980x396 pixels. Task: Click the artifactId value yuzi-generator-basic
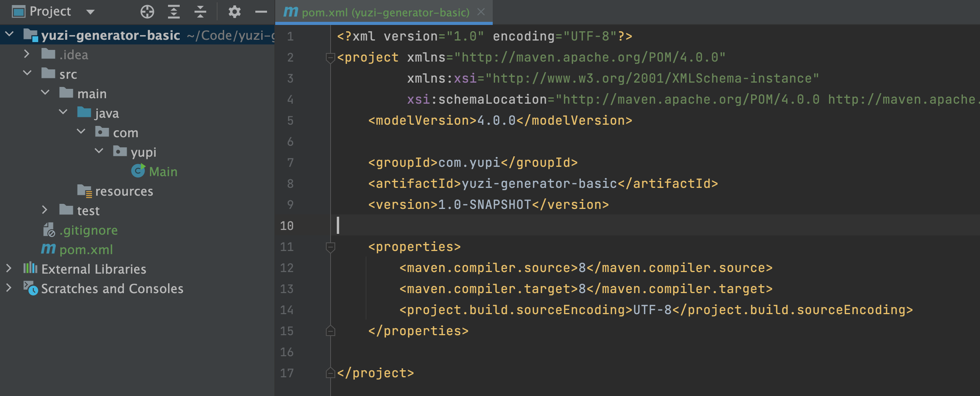540,184
